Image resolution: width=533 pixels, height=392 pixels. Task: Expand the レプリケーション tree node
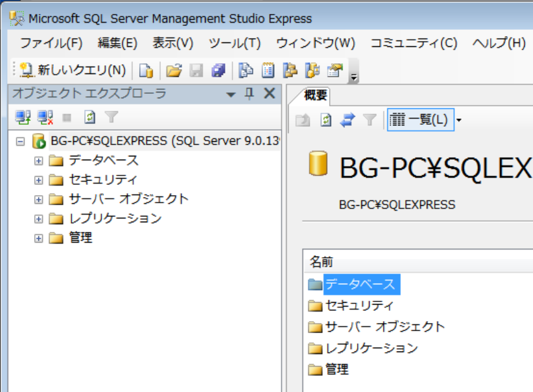[39, 218]
